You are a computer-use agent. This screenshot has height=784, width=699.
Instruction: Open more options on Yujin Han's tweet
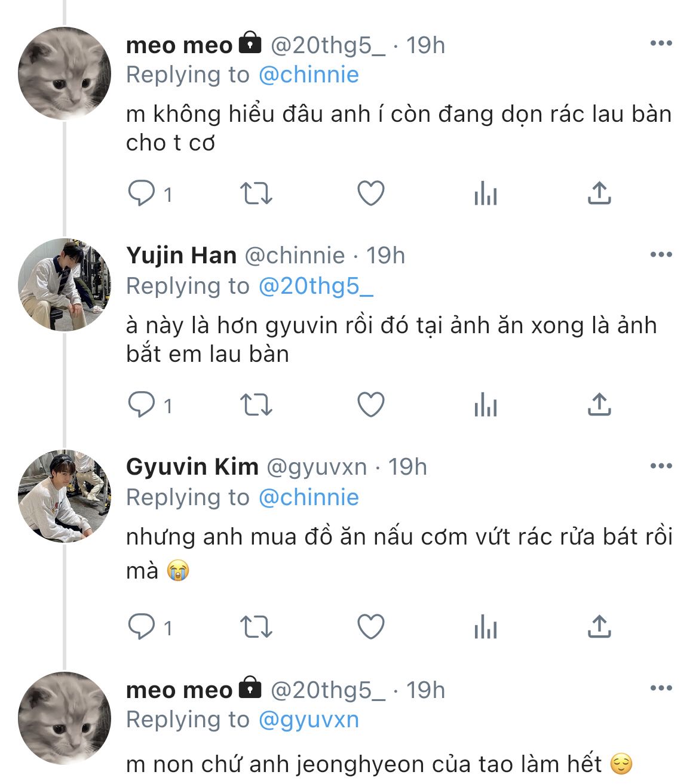click(661, 255)
